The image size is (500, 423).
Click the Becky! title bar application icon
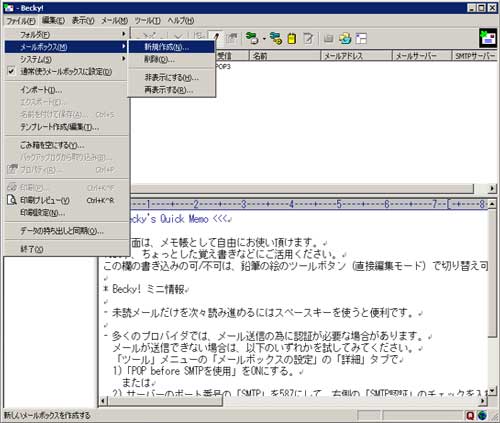coord(8,8)
